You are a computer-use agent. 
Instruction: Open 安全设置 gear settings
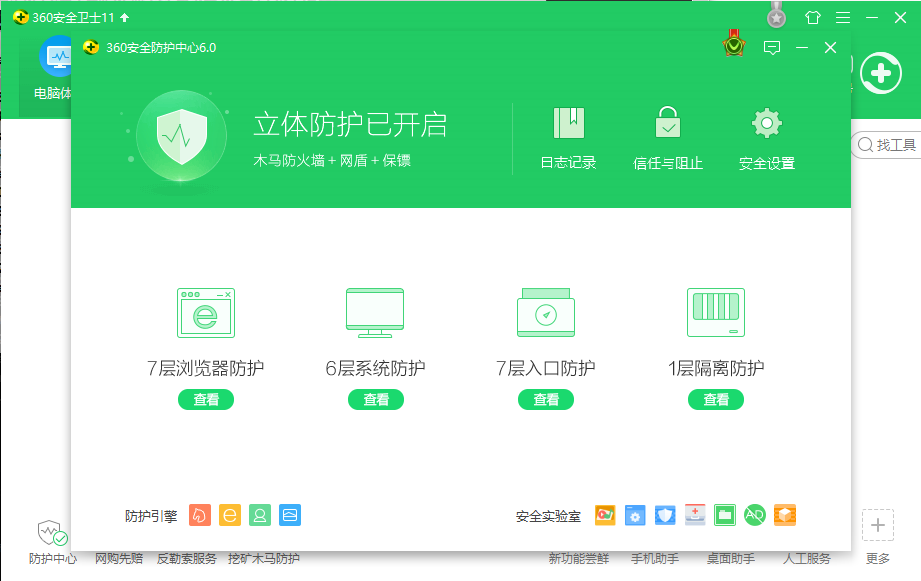[767, 123]
